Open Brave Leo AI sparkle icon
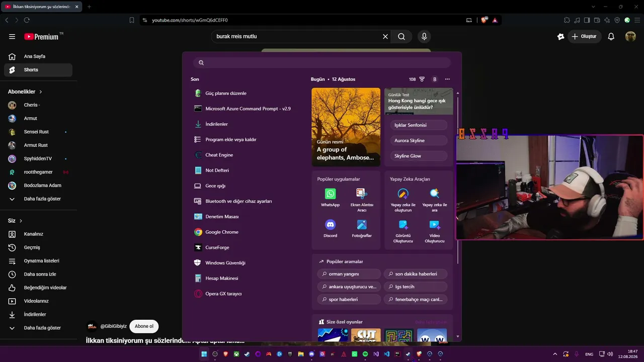 tap(607, 20)
